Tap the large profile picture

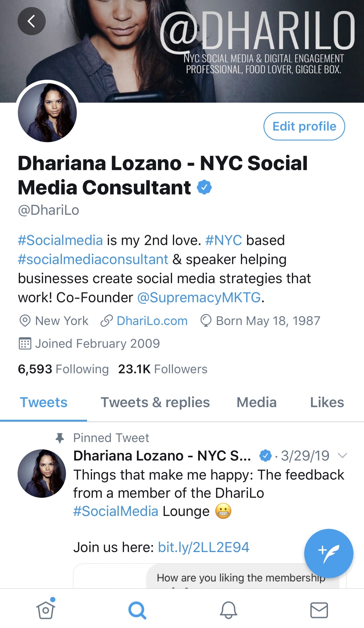[x=47, y=113]
